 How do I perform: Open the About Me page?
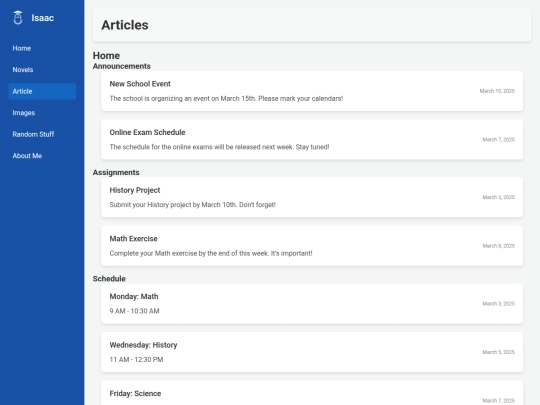pos(42,156)
